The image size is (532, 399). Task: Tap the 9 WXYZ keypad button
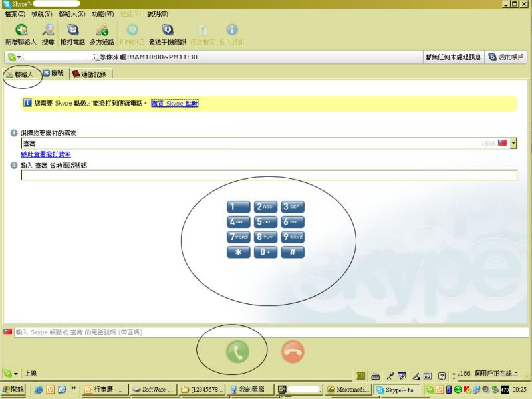(293, 237)
